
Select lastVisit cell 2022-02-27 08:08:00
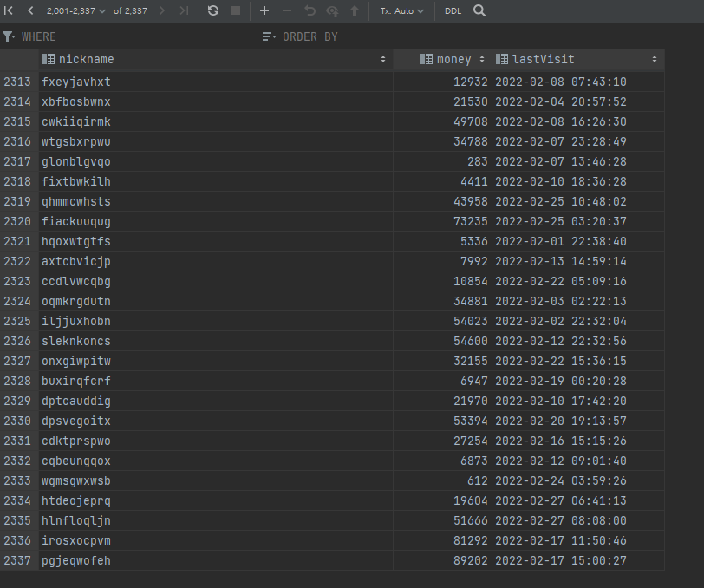578,520
